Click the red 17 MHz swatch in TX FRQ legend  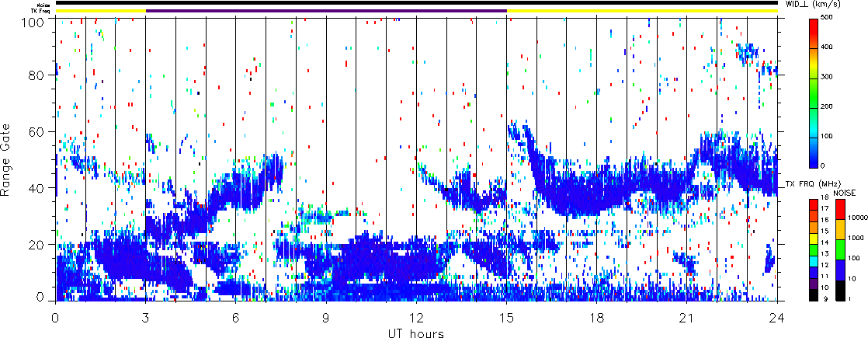(814, 204)
